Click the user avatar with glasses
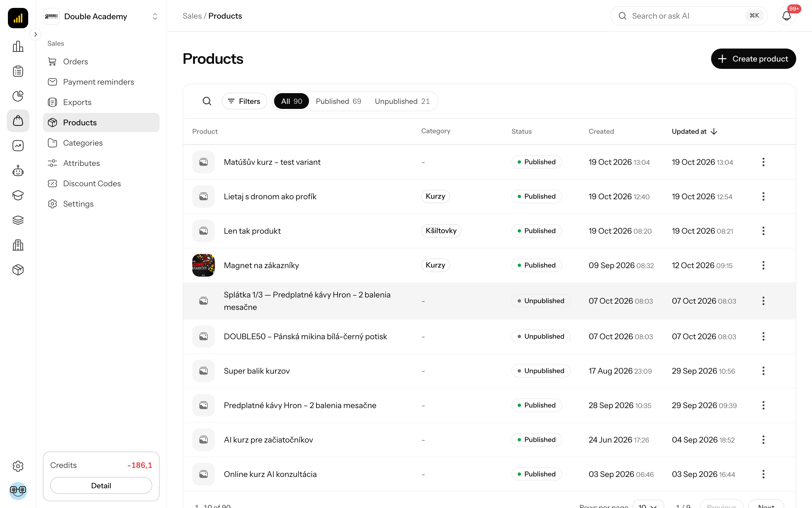Viewport: 812px width, 508px height. coord(18,491)
